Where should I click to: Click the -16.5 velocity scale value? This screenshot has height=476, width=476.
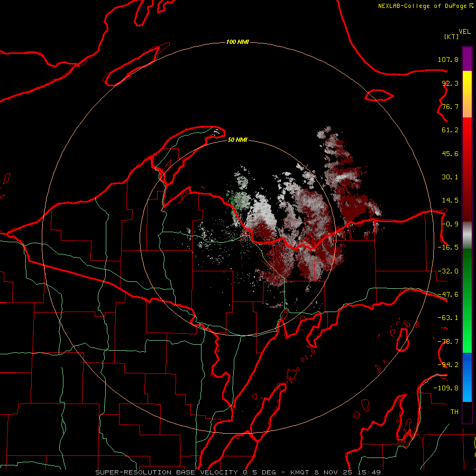[x=448, y=248]
